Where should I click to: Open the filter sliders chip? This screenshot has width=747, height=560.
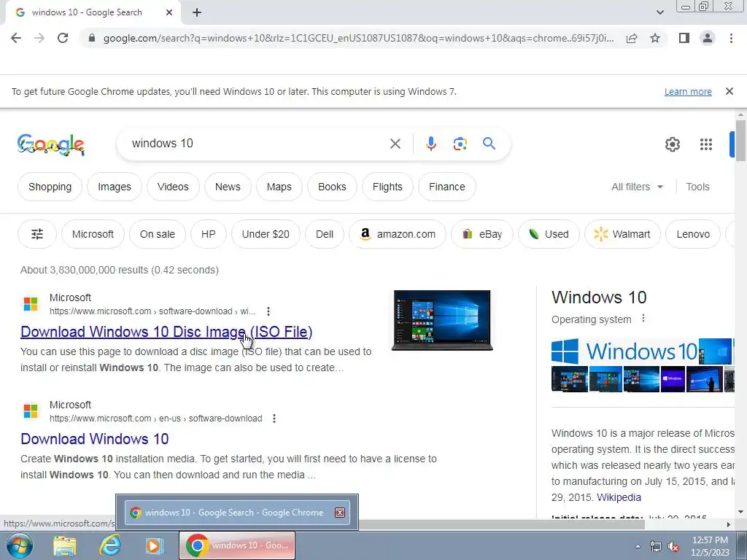[x=37, y=234]
